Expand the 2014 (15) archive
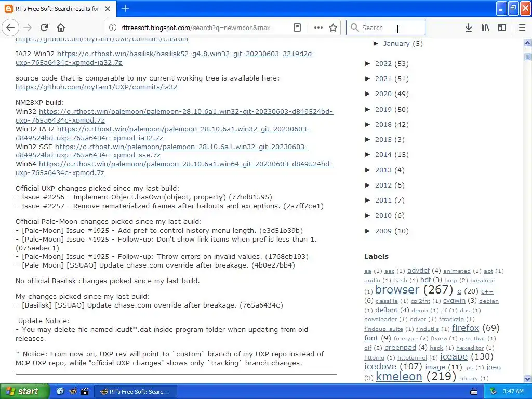The width and height of the screenshot is (532, 399). coord(367,154)
